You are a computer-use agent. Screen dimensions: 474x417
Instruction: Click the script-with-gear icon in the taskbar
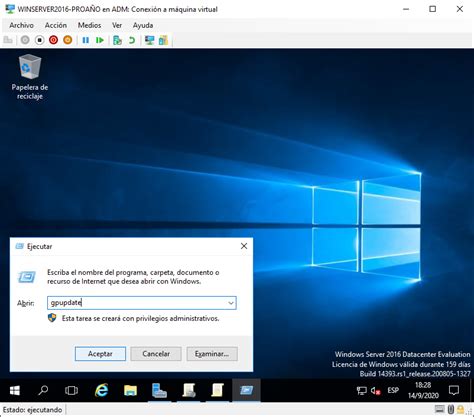tap(189, 390)
